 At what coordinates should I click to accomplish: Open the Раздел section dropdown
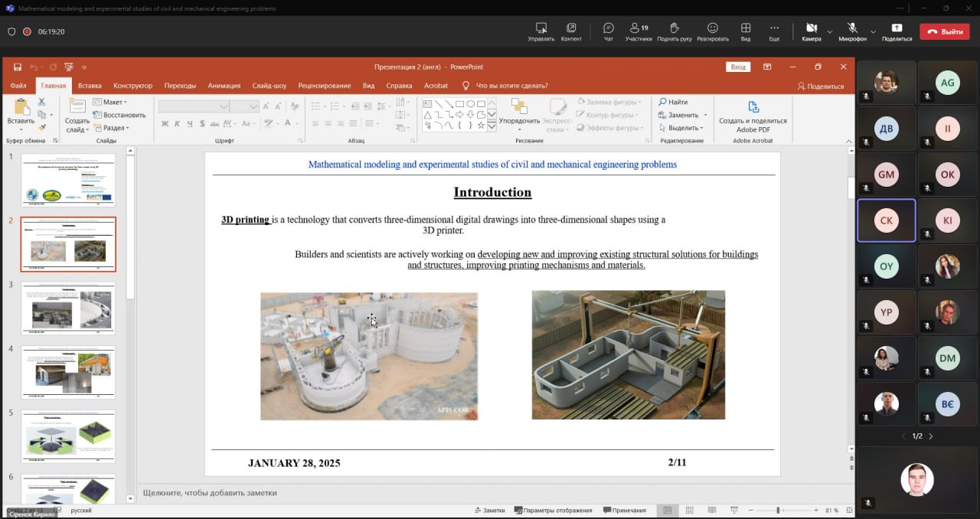(112, 128)
